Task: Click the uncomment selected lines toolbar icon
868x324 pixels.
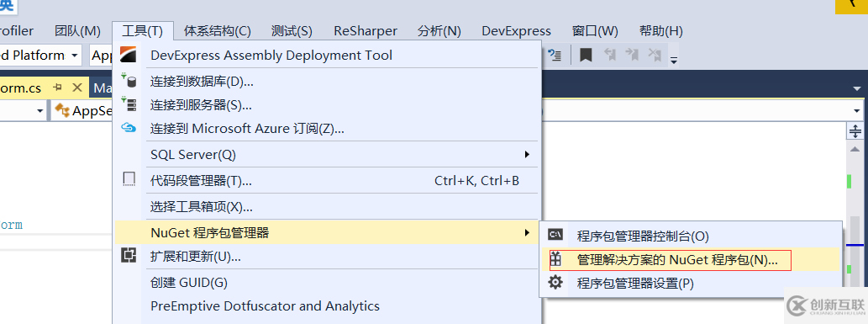Action: click(x=555, y=55)
